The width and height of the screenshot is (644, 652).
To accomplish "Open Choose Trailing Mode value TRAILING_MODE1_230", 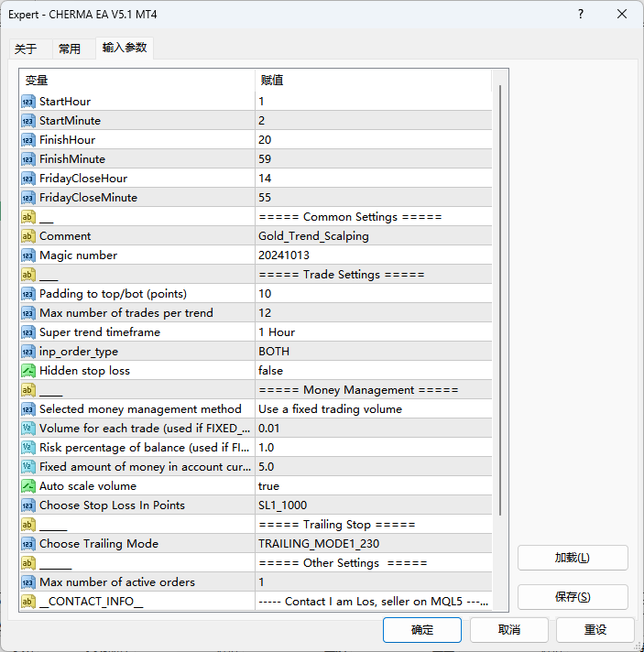I will [x=373, y=544].
